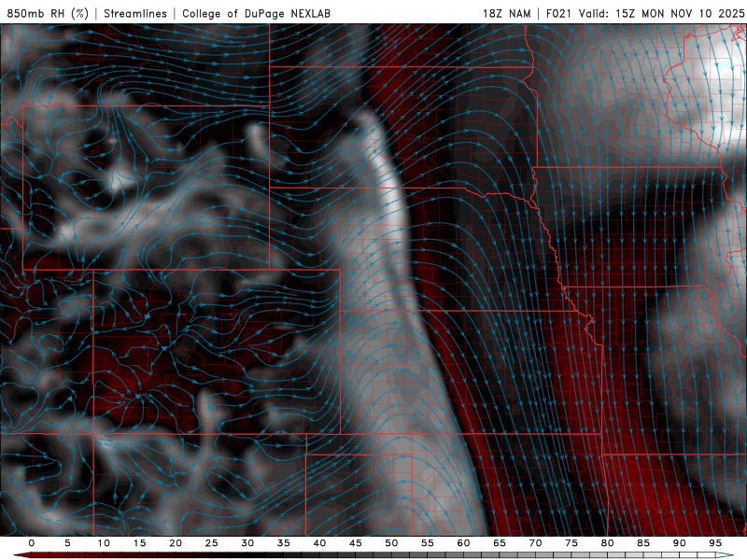Click the white high-humidity color bar end
The image size is (747, 560).
725,555
